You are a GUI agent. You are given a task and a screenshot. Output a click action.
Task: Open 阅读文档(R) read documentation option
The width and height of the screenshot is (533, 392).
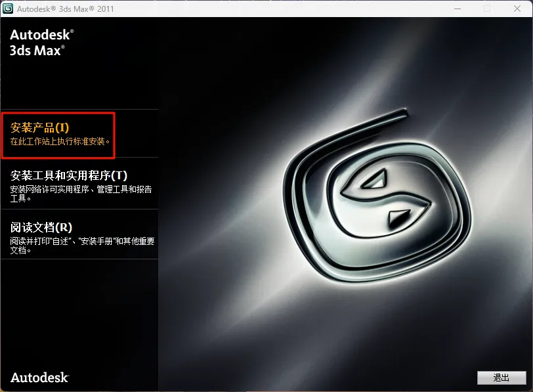(x=41, y=227)
